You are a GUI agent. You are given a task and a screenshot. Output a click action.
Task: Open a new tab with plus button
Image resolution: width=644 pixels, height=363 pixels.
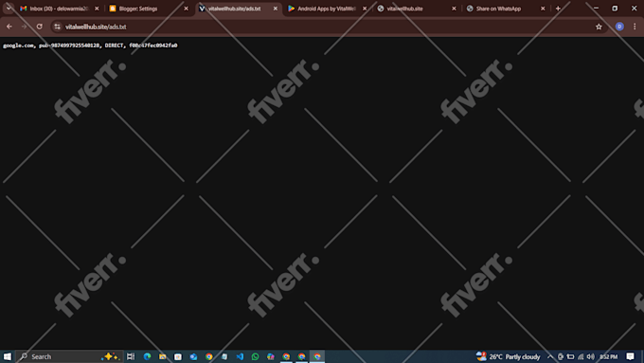(x=558, y=9)
